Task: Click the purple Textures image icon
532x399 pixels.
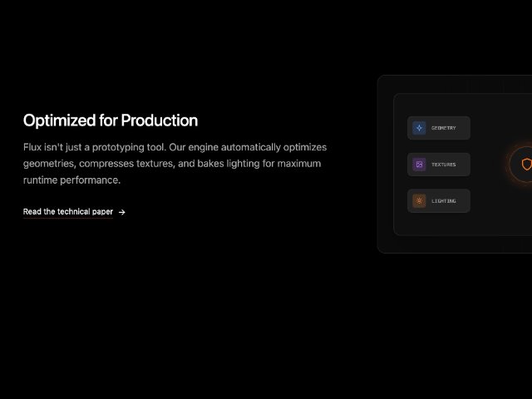Action: [x=419, y=165]
